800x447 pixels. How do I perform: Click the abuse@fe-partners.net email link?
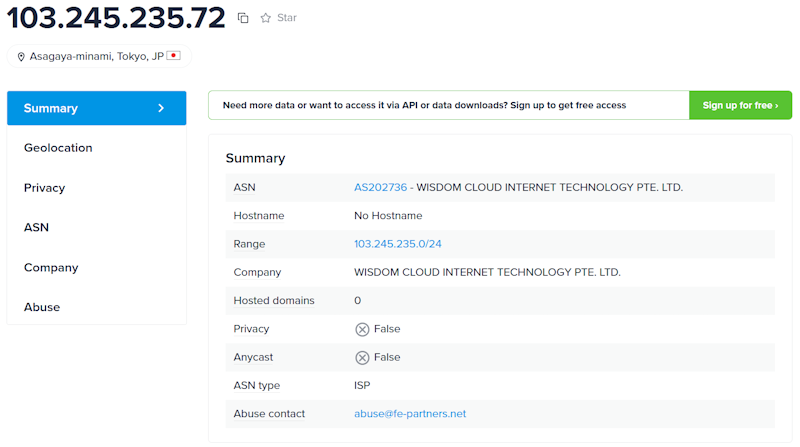coord(410,413)
